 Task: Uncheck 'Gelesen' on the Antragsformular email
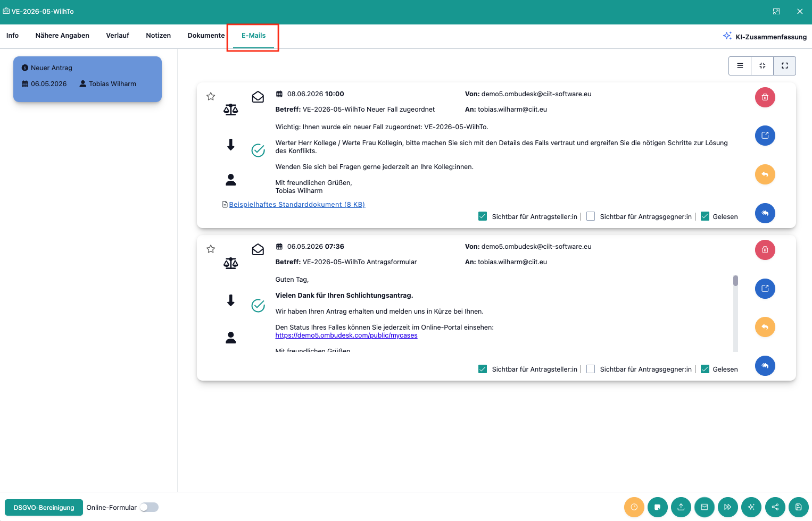pyautogui.click(x=705, y=369)
